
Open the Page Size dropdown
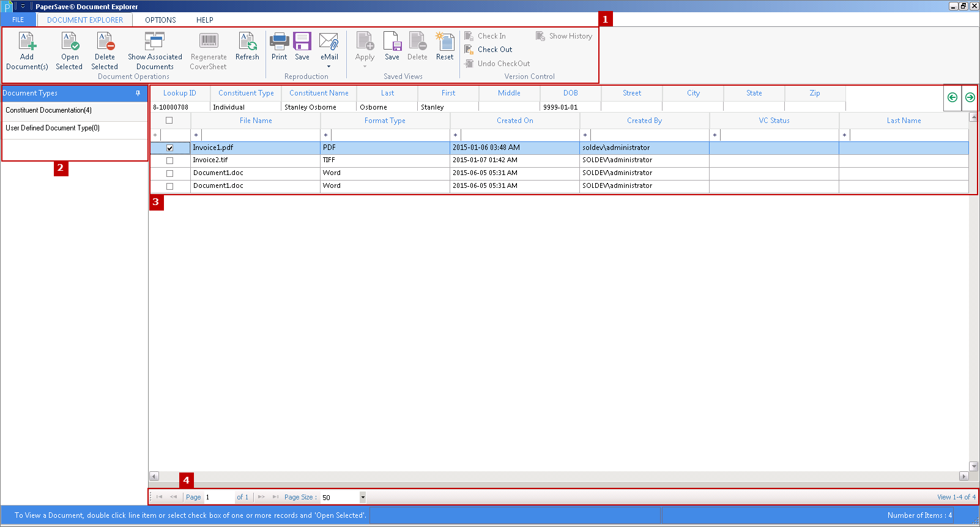(363, 497)
